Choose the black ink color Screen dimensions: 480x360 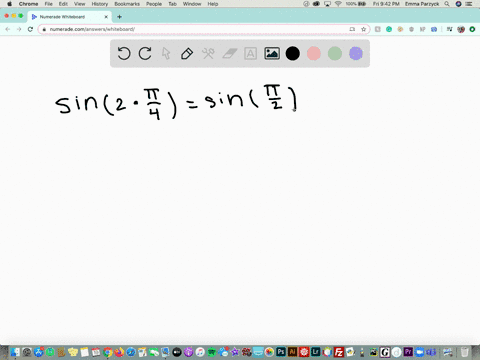tap(293, 53)
